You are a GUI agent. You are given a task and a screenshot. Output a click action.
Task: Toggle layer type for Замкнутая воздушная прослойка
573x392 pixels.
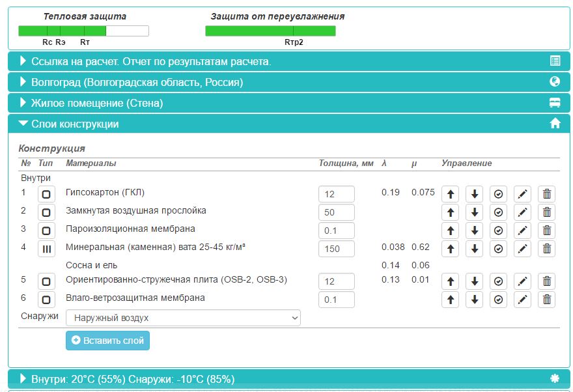[x=46, y=212]
